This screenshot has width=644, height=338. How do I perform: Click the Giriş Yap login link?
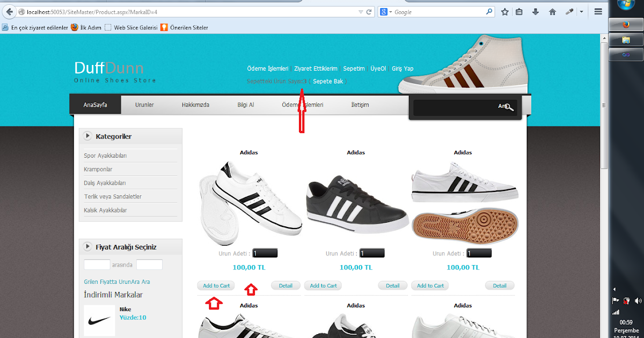tap(402, 69)
